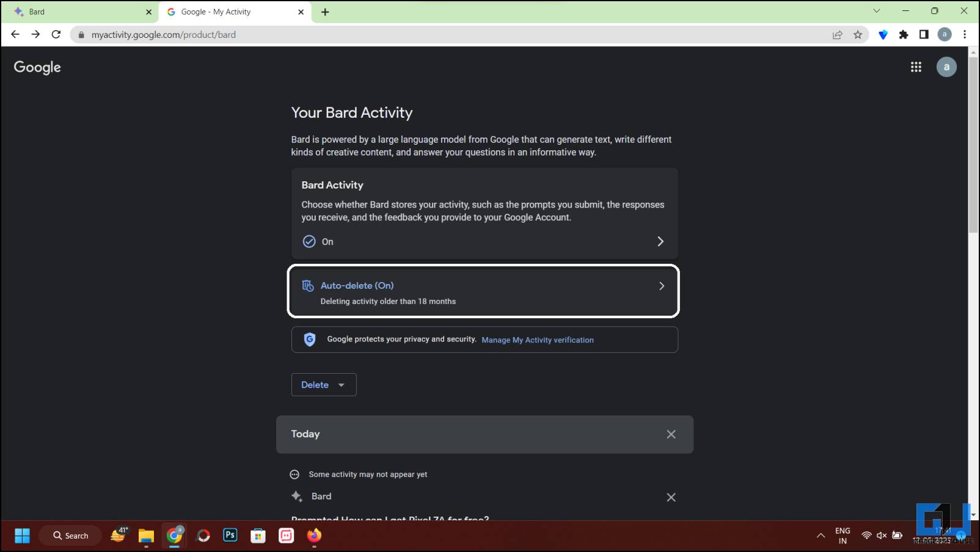Close the Bard tab
The width and height of the screenshot is (980, 552).
pyautogui.click(x=148, y=12)
